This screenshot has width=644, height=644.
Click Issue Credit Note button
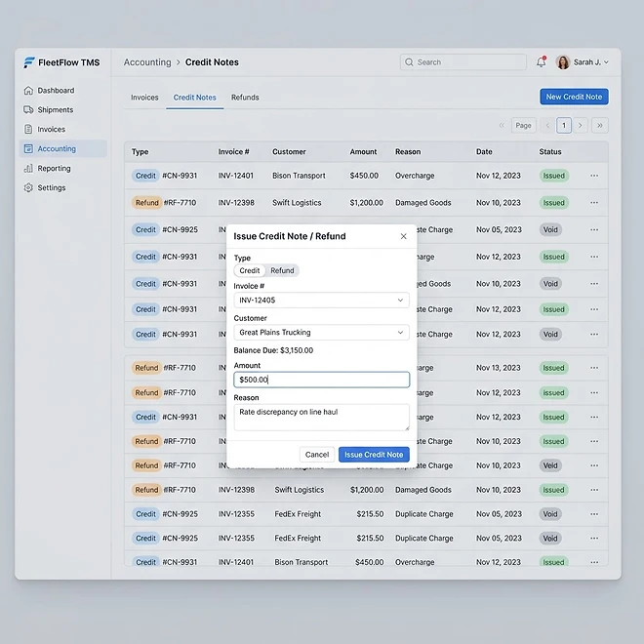point(374,455)
